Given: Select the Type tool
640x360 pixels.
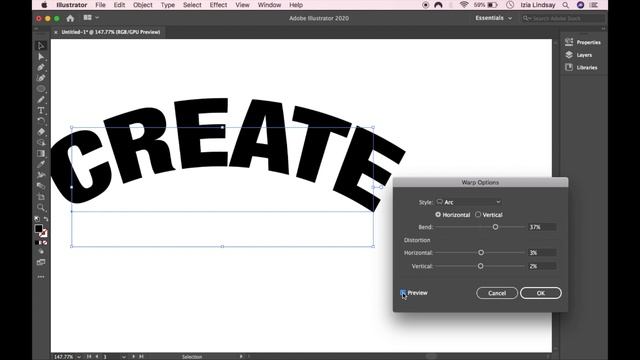Looking at the screenshot, I should click(x=41, y=111).
